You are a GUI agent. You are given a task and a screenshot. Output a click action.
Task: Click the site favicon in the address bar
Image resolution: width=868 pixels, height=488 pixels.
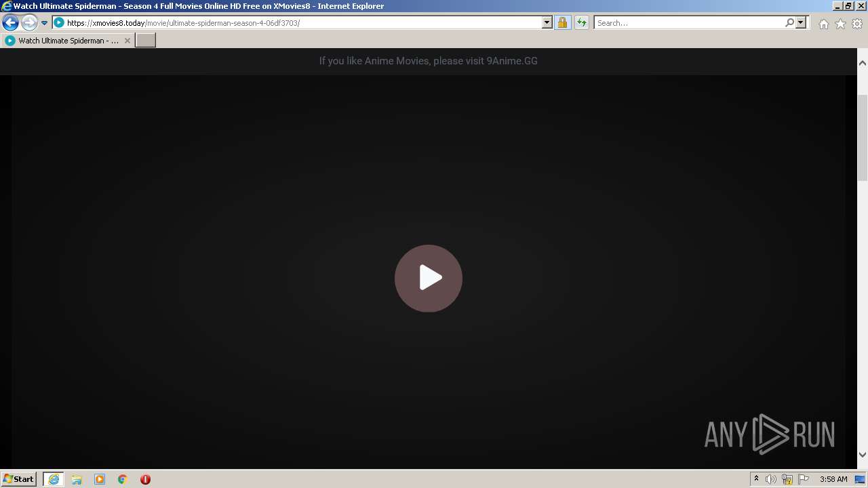[59, 22]
